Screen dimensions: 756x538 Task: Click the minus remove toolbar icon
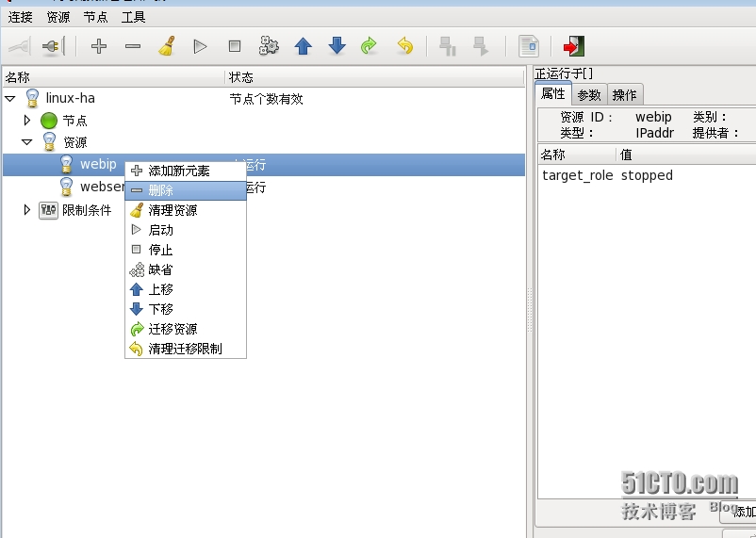[x=133, y=46]
